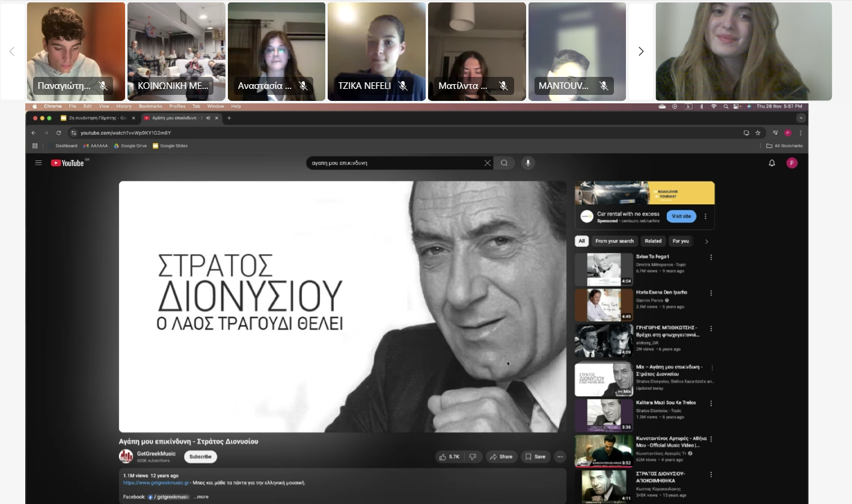Open the Chrome profile avatar

788,133
